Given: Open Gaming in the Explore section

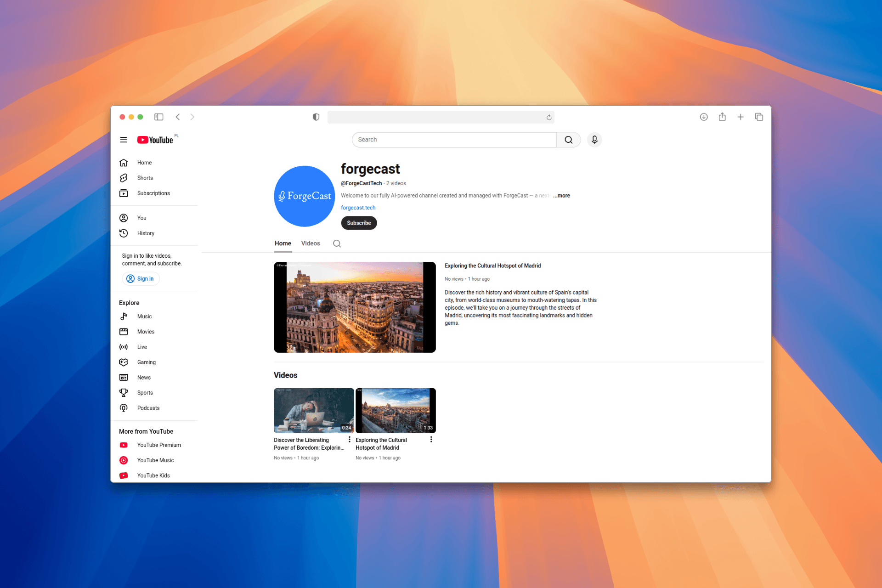Looking at the screenshot, I should point(146,362).
